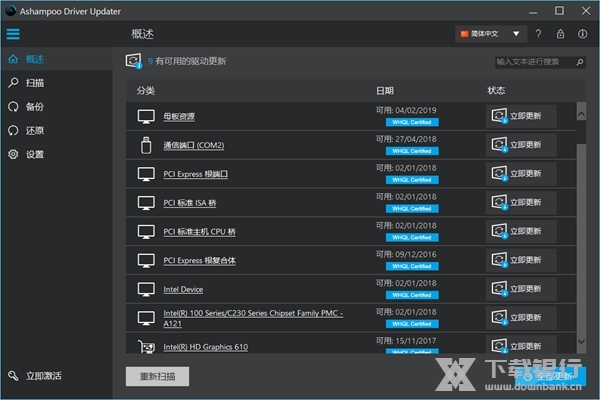Open the help question mark icon
Image resolution: width=600 pixels, height=400 pixels.
538,34
